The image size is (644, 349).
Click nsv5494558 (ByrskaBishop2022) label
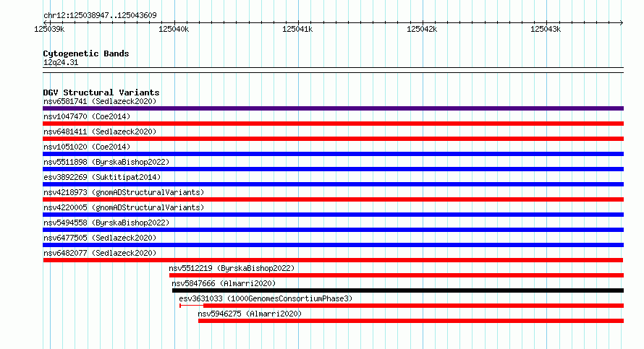[106, 223]
